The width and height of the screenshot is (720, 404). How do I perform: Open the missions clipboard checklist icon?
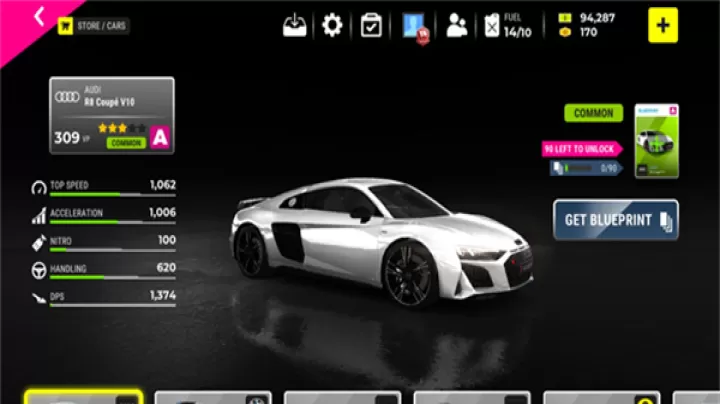[x=371, y=25]
